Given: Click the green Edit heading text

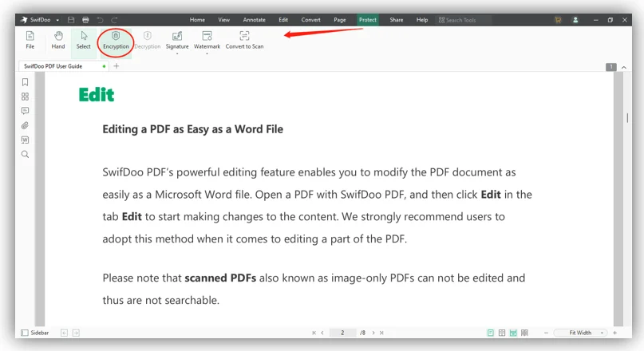Looking at the screenshot, I should click(97, 95).
